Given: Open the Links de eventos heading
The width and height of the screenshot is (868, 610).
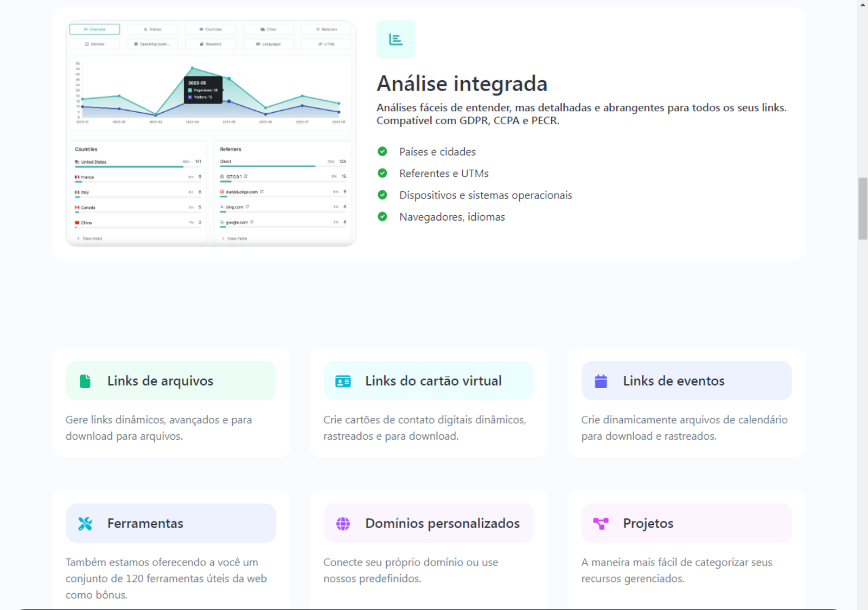Looking at the screenshot, I should pyautogui.click(x=673, y=381).
